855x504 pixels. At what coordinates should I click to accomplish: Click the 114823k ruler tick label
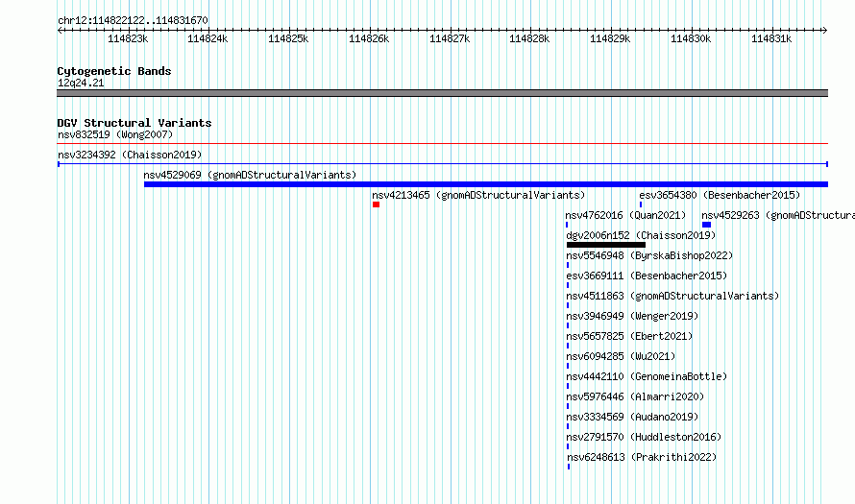point(128,38)
